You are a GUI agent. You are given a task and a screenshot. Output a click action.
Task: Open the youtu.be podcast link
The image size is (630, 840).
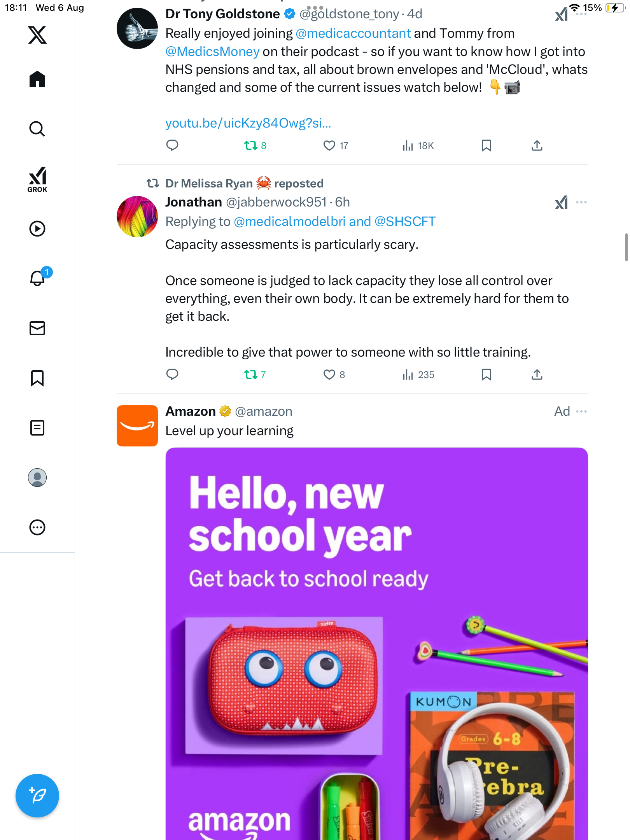[248, 123]
